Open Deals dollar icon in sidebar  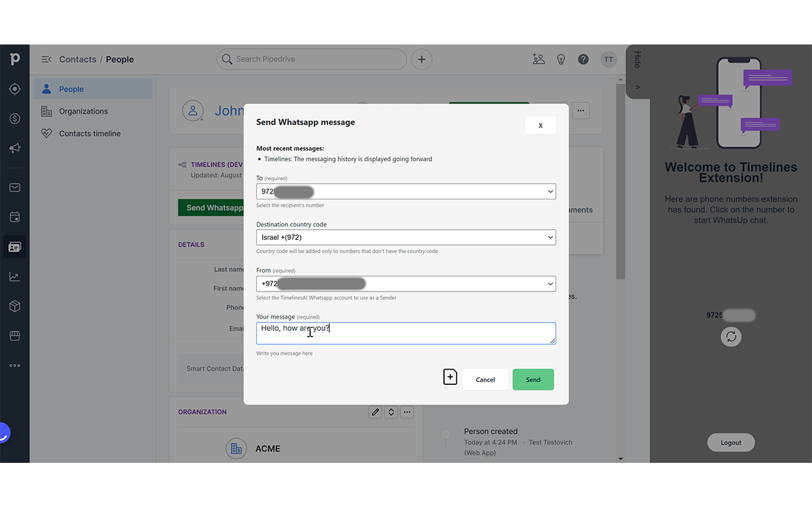click(15, 119)
